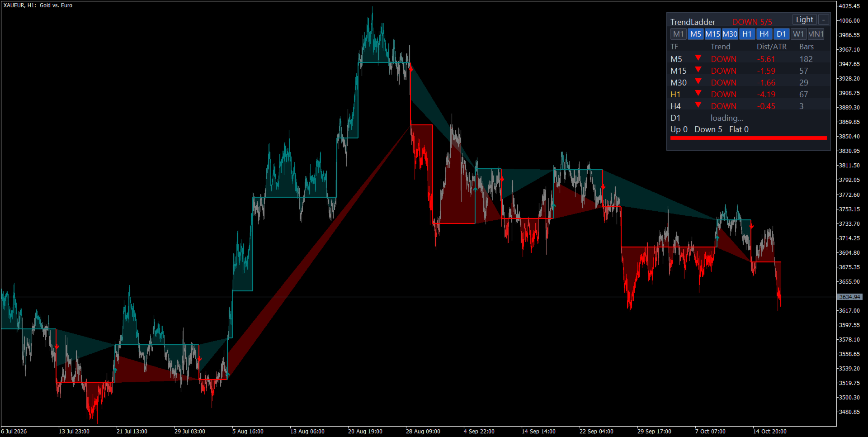
Task: Click the chart title 'XAUEUR, H1: Gold vs. Euro'
Action: pos(38,5)
